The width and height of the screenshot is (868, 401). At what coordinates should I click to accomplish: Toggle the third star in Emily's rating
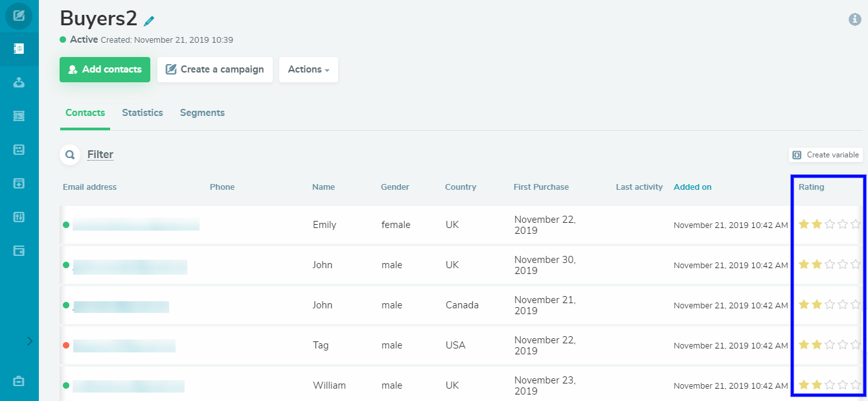click(830, 224)
